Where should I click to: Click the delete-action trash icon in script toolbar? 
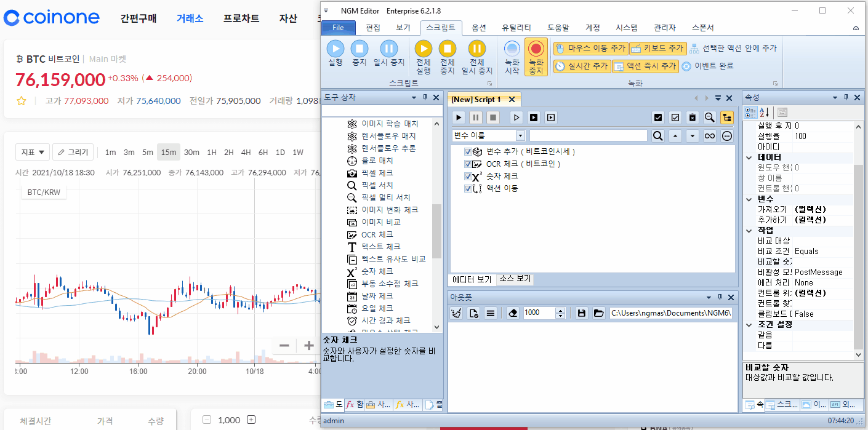tap(693, 117)
